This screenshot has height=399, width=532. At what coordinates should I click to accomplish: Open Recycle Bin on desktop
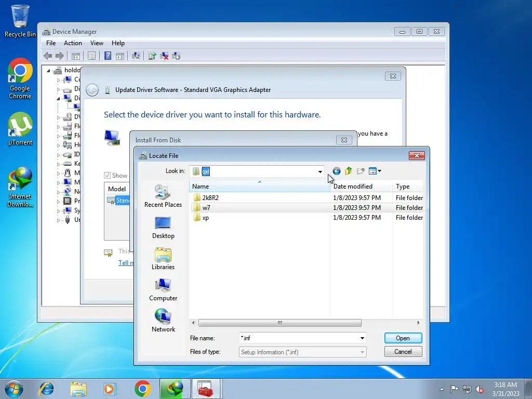[20, 21]
